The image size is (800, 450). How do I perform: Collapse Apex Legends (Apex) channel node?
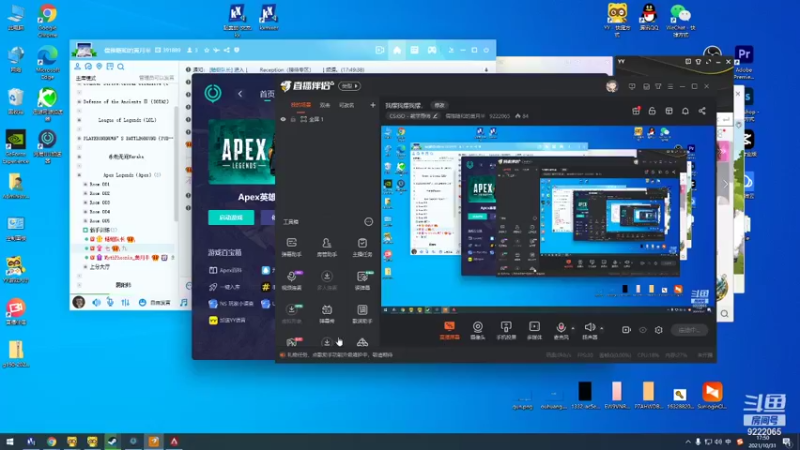(79, 175)
